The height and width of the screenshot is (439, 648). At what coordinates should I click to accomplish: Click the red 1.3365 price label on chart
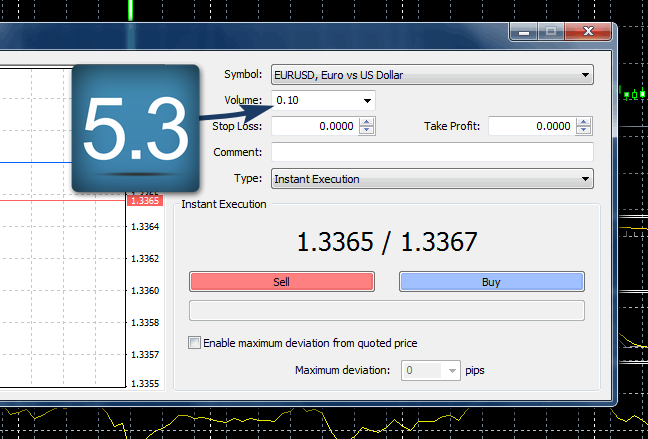tap(146, 201)
